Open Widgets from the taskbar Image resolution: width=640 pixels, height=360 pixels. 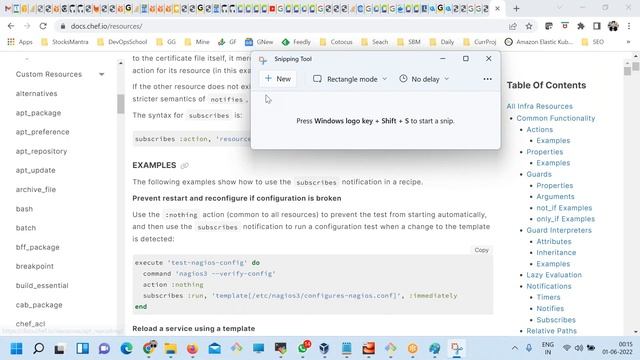click(82, 349)
